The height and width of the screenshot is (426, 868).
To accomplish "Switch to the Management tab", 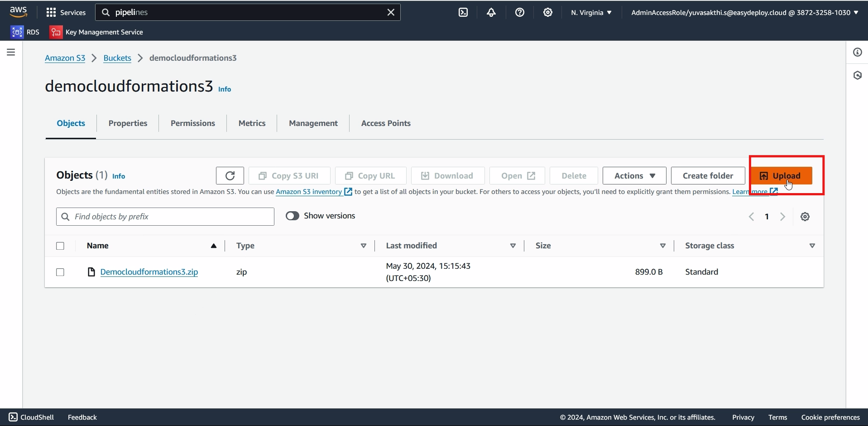I will point(313,123).
